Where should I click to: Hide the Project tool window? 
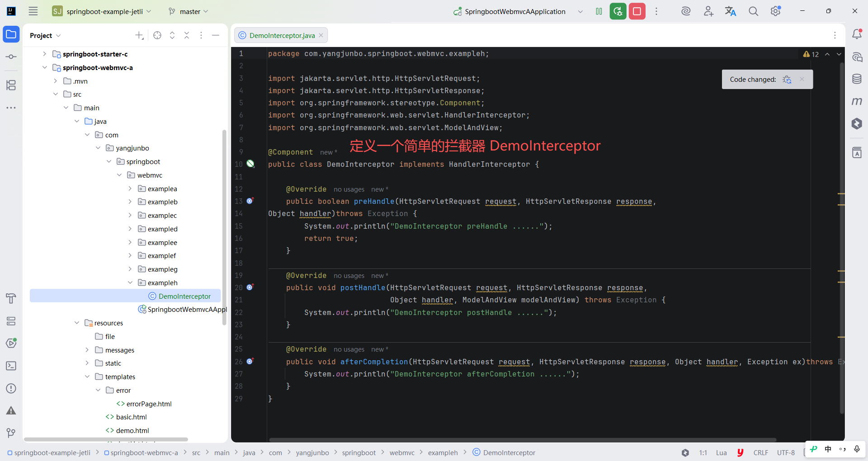tap(216, 35)
